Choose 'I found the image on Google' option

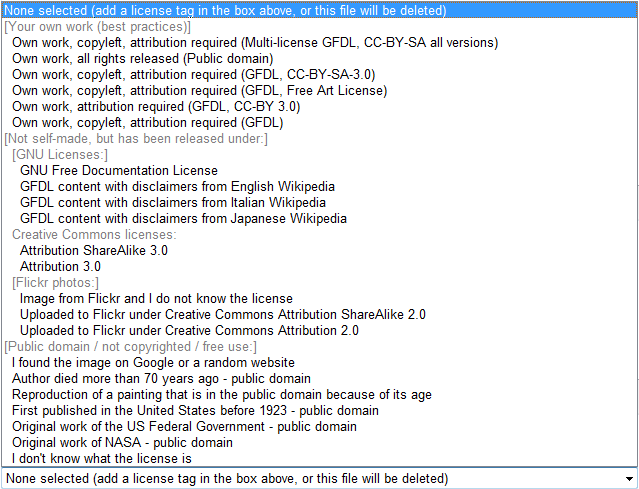[x=153, y=363]
